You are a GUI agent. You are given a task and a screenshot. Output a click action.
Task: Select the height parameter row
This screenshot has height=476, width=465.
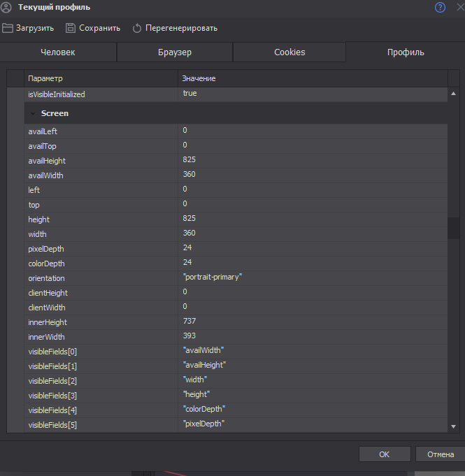[x=236, y=219]
